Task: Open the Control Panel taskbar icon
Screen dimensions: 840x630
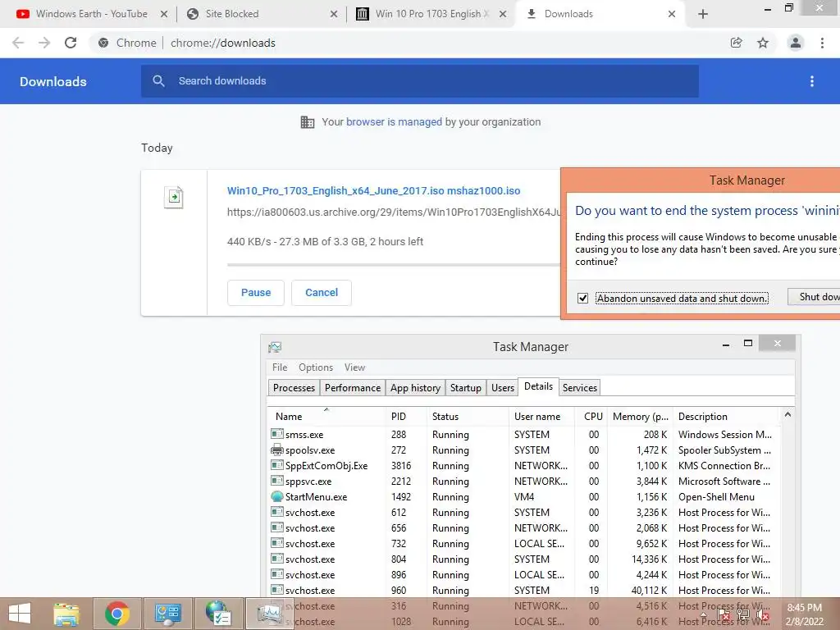Action: (167, 614)
